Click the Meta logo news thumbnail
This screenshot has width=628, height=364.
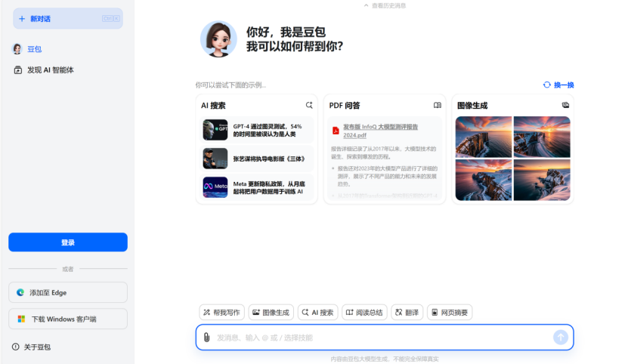coord(215,187)
